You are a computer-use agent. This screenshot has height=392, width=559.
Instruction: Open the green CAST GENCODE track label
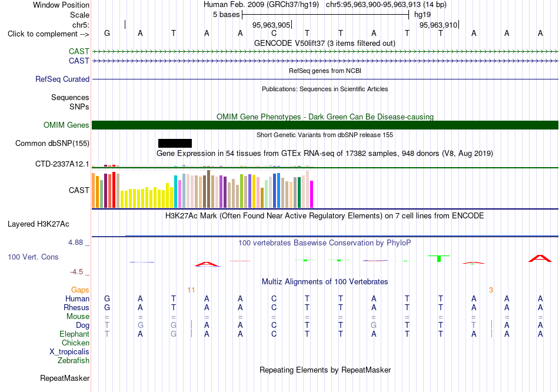[x=79, y=51]
